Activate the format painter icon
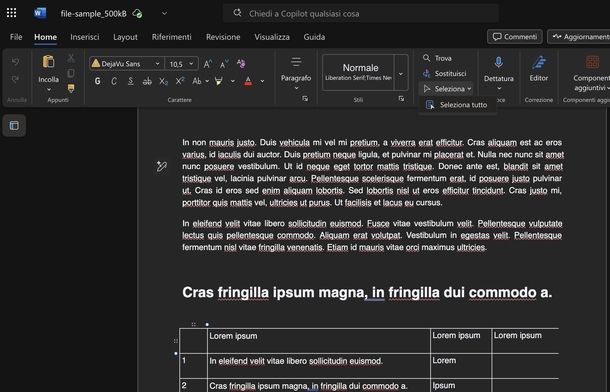This screenshot has width=610, height=392. pyautogui.click(x=71, y=88)
